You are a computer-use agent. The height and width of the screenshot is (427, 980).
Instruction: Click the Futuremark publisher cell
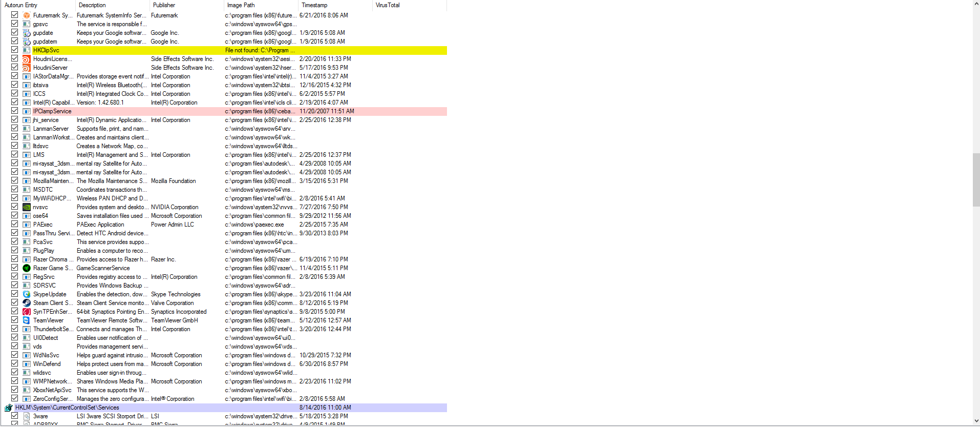tap(164, 15)
